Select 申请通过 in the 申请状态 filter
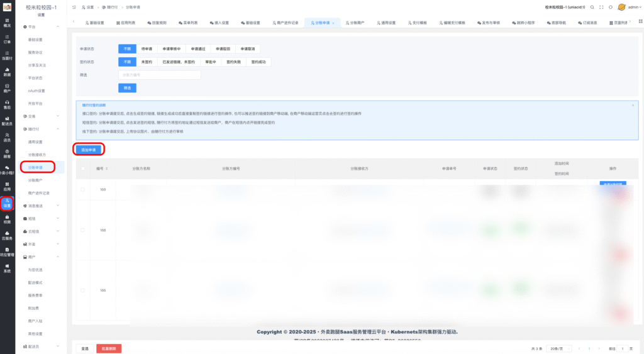The height and width of the screenshot is (354, 644). pos(198,49)
